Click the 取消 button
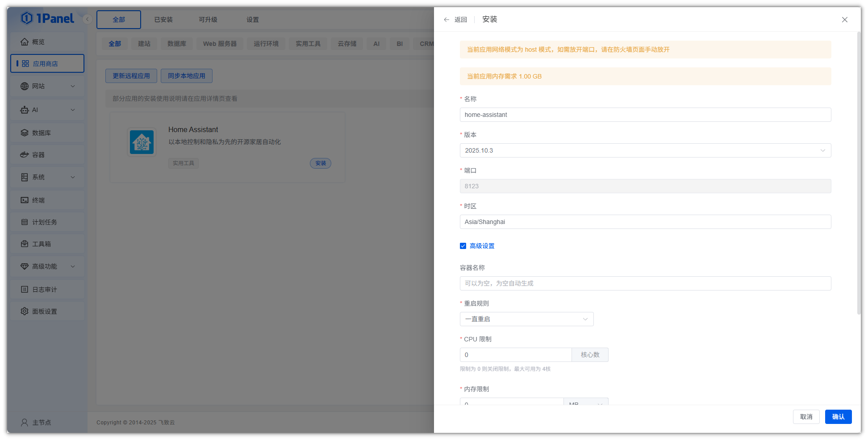868x440 pixels. pyautogui.click(x=806, y=417)
